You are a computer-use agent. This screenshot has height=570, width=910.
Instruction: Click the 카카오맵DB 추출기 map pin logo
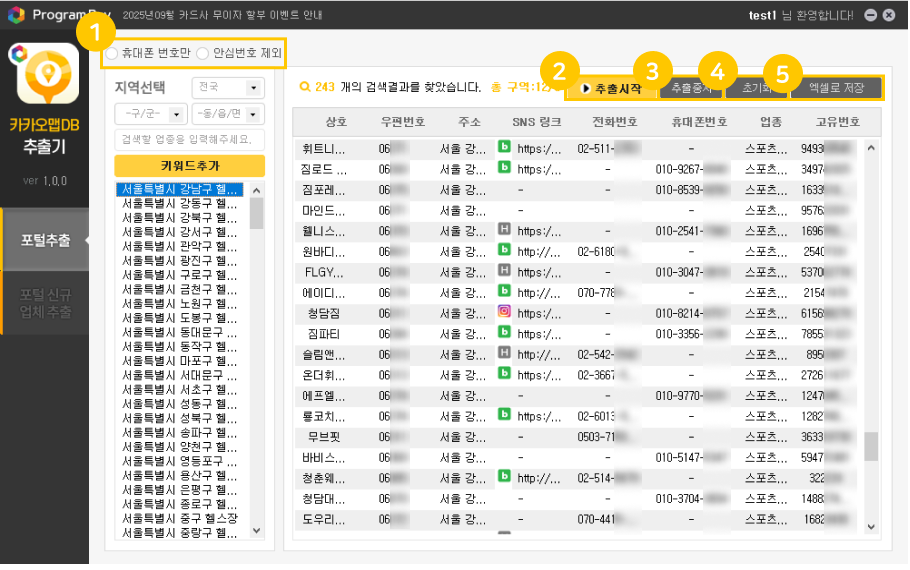tap(44, 78)
